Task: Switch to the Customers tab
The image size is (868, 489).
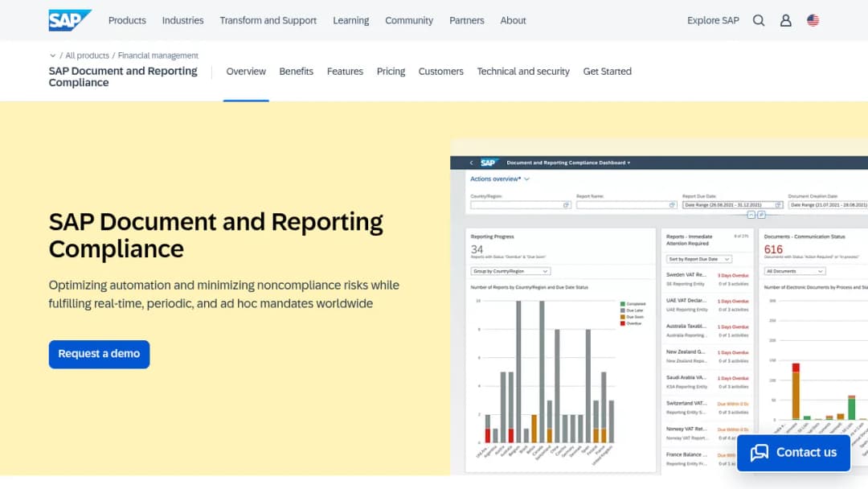Action: pyautogui.click(x=440, y=72)
